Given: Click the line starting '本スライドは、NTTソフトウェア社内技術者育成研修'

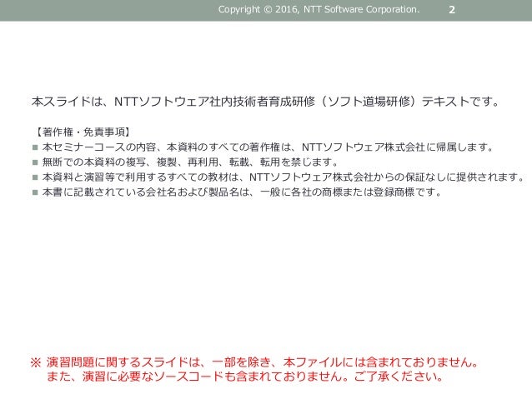Looking at the screenshot, I should click(266, 102).
